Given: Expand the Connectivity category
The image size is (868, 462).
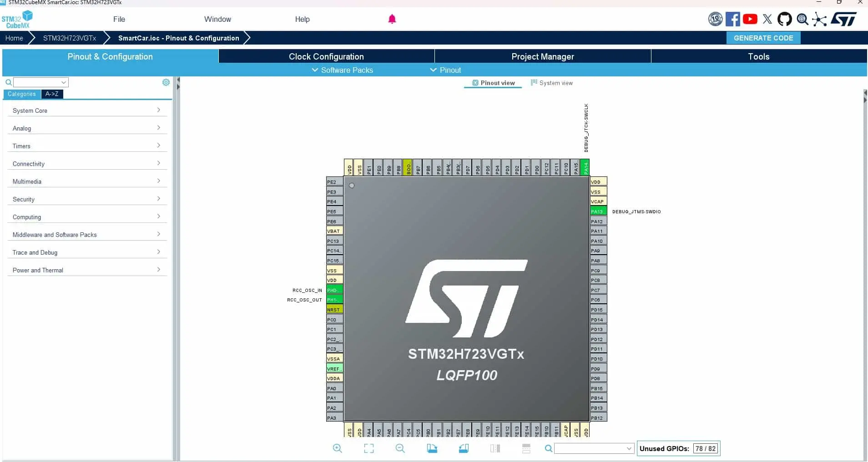Looking at the screenshot, I should (87, 164).
